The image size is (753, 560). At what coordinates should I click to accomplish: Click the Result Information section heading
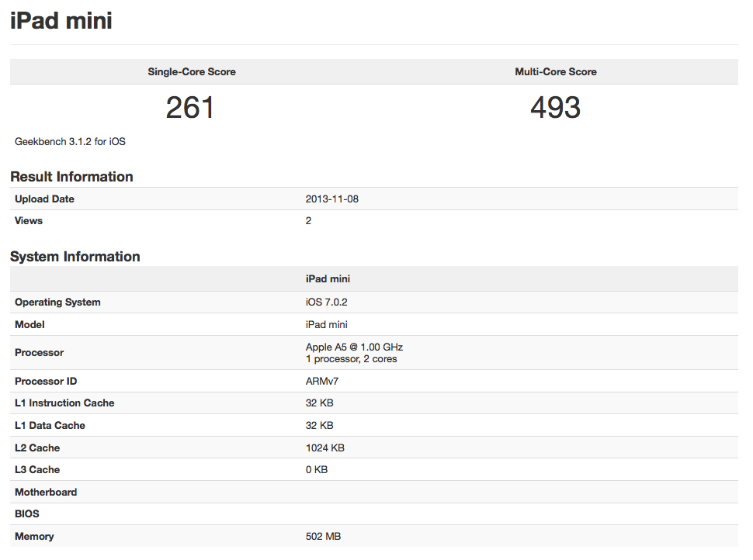tap(71, 176)
